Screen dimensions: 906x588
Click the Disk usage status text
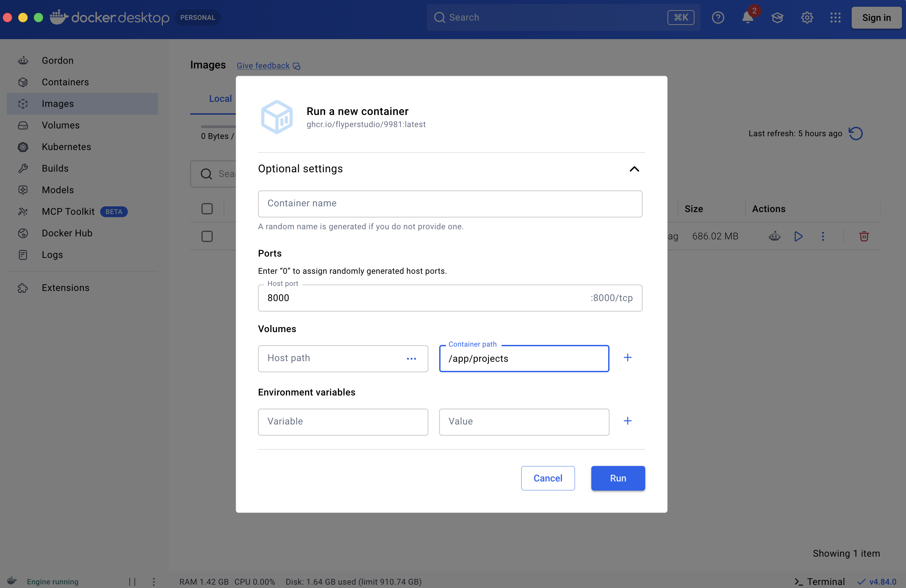[x=353, y=582]
